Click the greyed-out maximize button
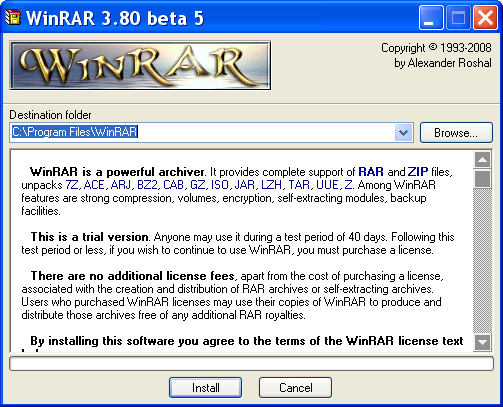This screenshot has height=407, width=503. pos(458,17)
